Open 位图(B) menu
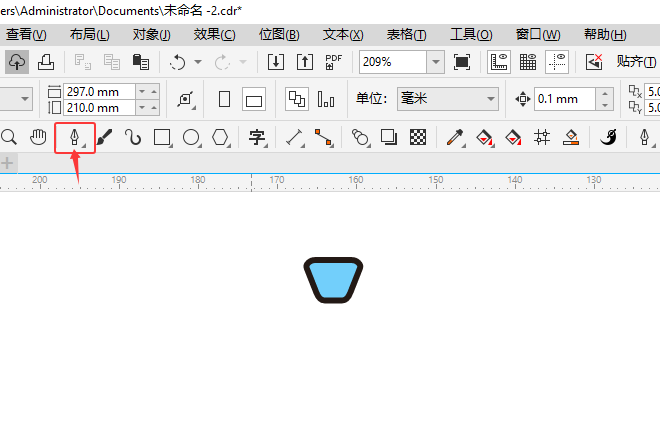This screenshot has width=660, height=430. click(279, 35)
